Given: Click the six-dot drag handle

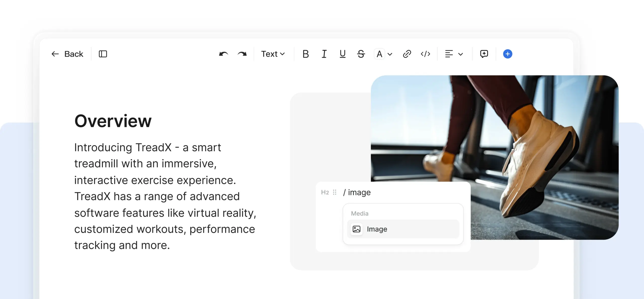Looking at the screenshot, I should pyautogui.click(x=335, y=192).
